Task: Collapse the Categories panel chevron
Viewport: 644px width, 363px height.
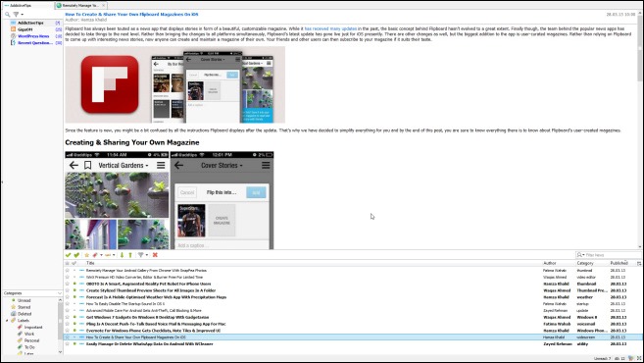Action: click(x=60, y=293)
